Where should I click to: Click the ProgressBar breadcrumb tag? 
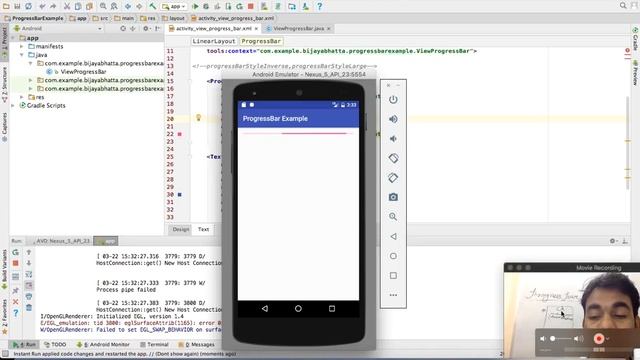[x=261, y=41]
